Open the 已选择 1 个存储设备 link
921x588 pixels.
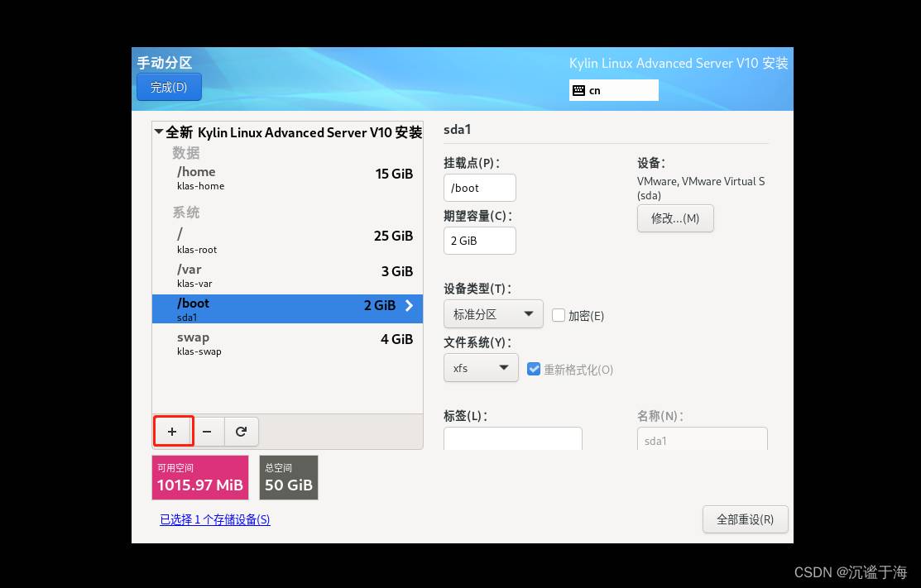(215, 519)
